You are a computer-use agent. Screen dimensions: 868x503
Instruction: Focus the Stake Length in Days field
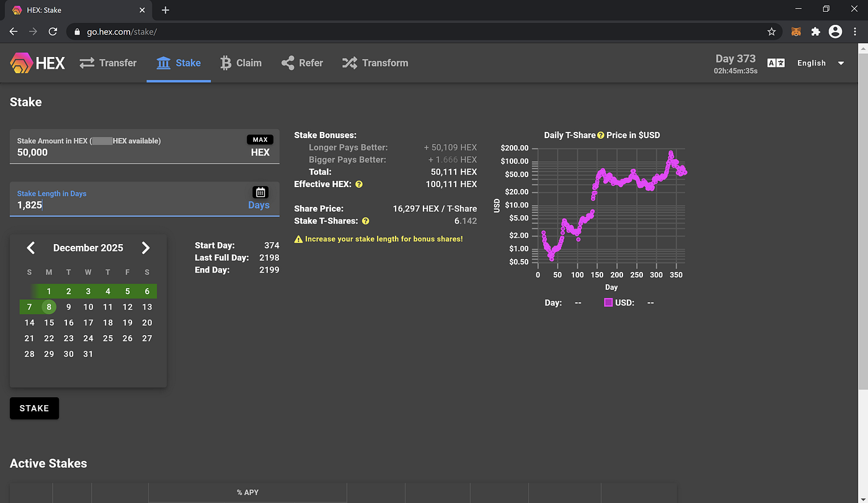pos(144,199)
